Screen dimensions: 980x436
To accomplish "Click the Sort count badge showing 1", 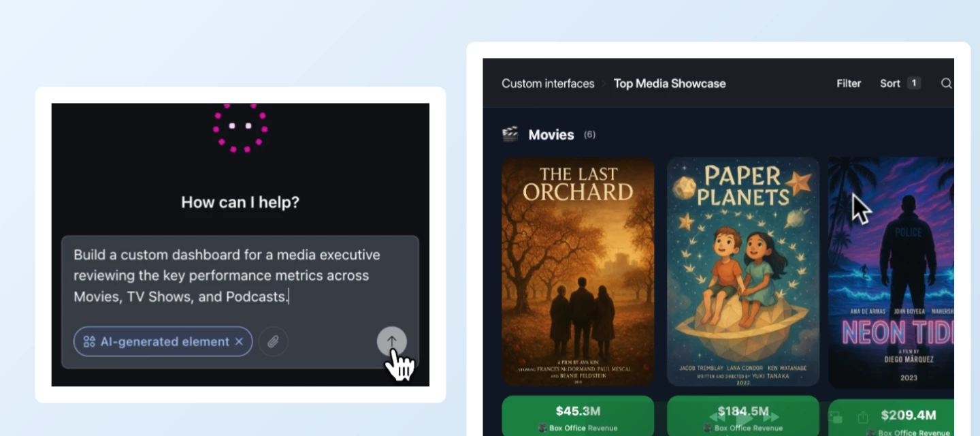I will (914, 83).
